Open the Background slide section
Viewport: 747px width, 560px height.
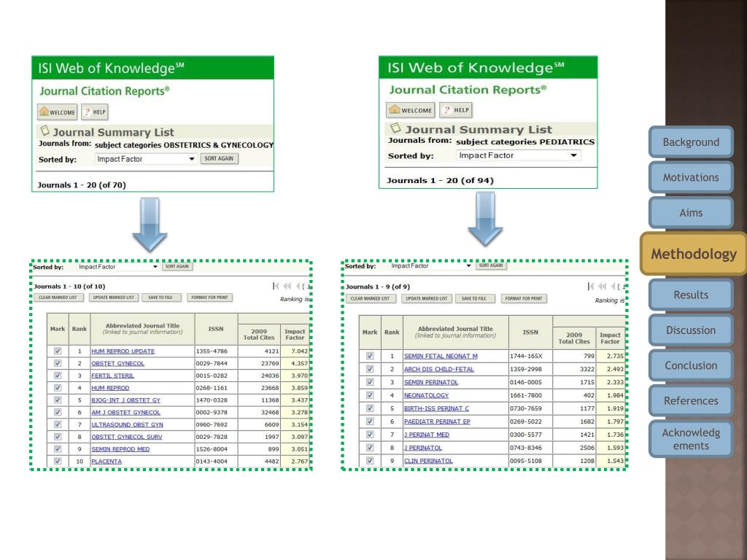[691, 142]
